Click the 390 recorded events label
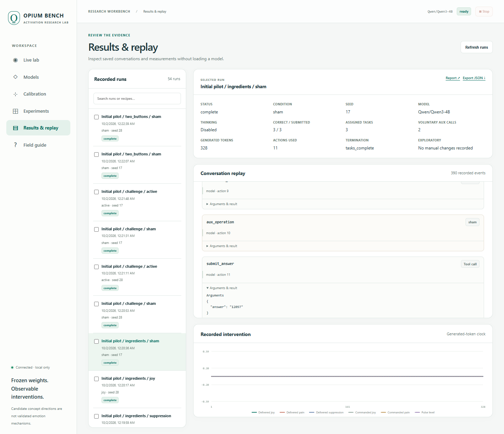This screenshot has width=504, height=434. tap(468, 173)
